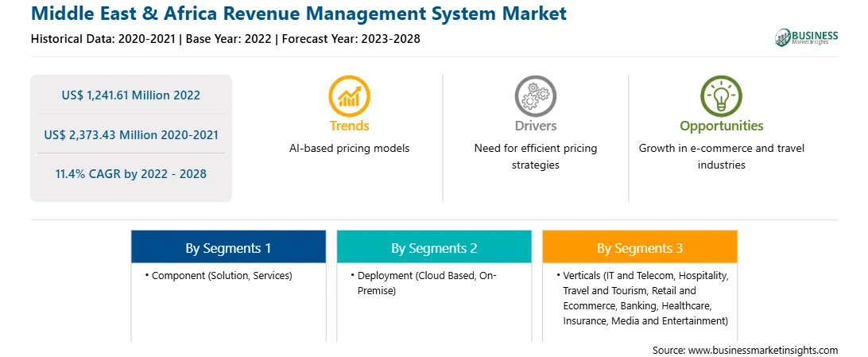Click the Opportunities heading
Viewport: 868px width, 357px height.
click(721, 126)
